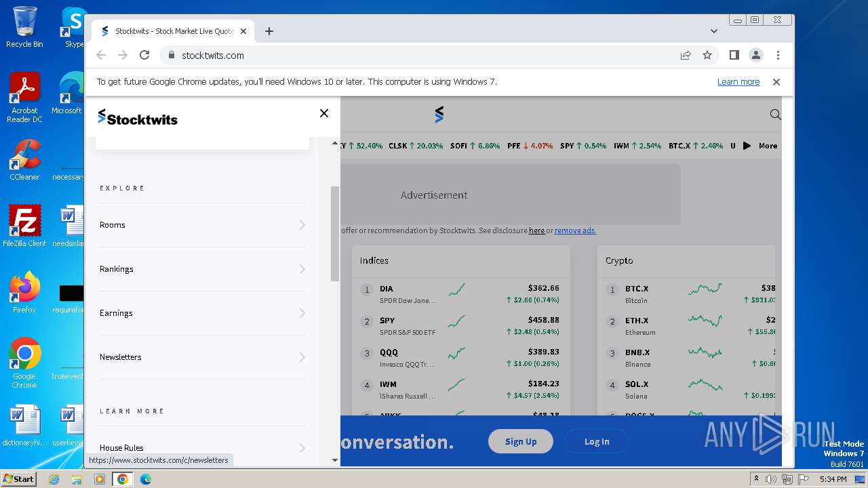Click the Stocktwits logo in side menu
The image size is (868, 488).
138,118
